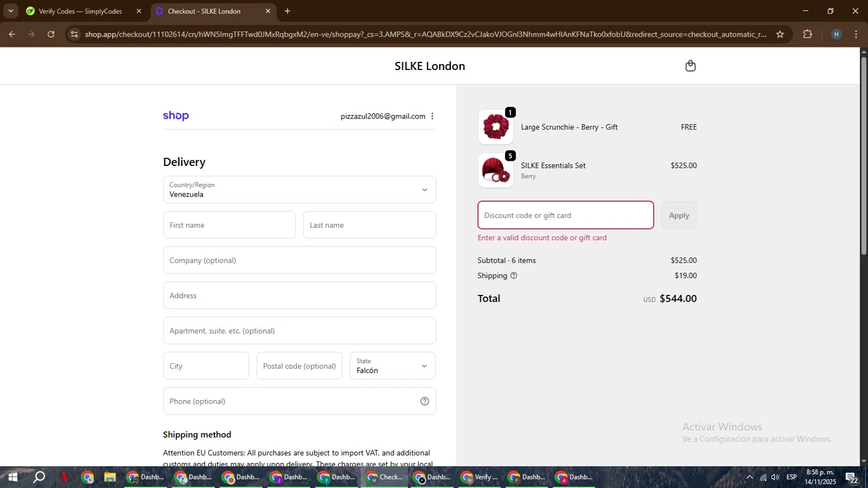Focus the First name field
This screenshot has height=488, width=868.
click(229, 225)
